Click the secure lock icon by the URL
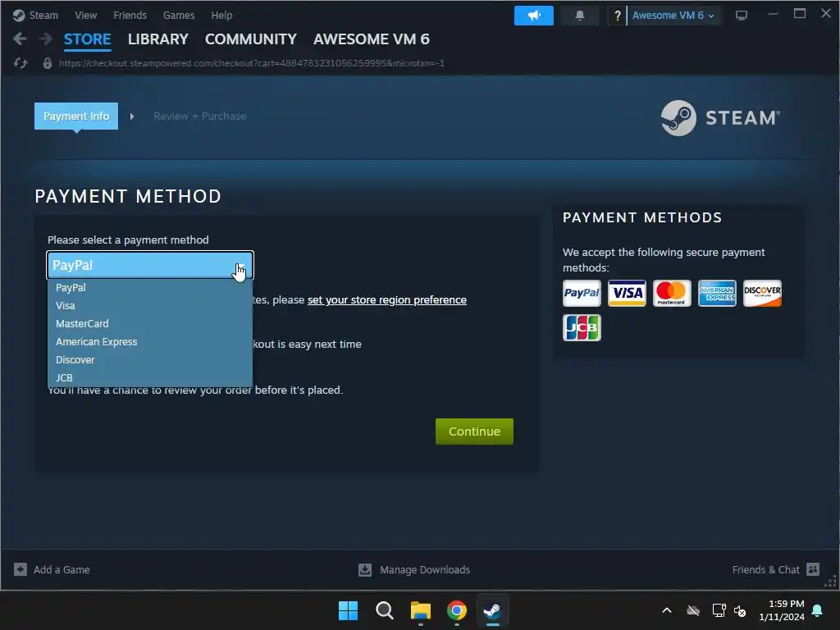This screenshot has width=840, height=630. 47,63
